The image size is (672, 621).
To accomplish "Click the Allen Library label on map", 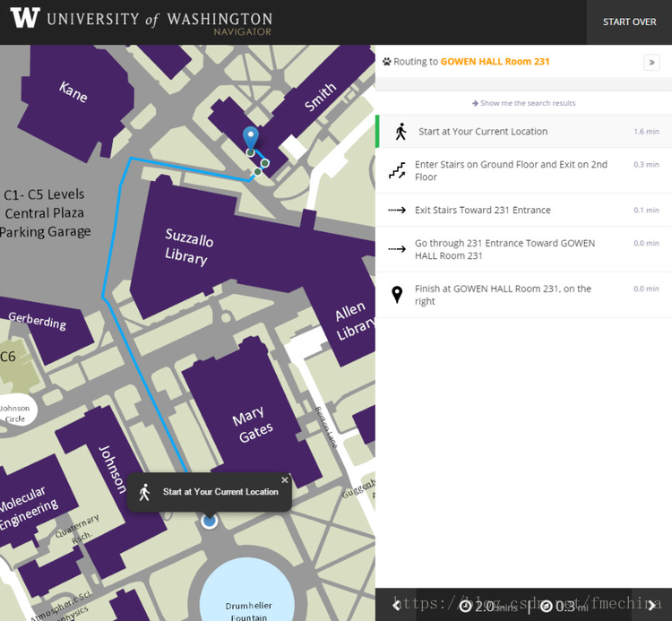I will 355,320.
